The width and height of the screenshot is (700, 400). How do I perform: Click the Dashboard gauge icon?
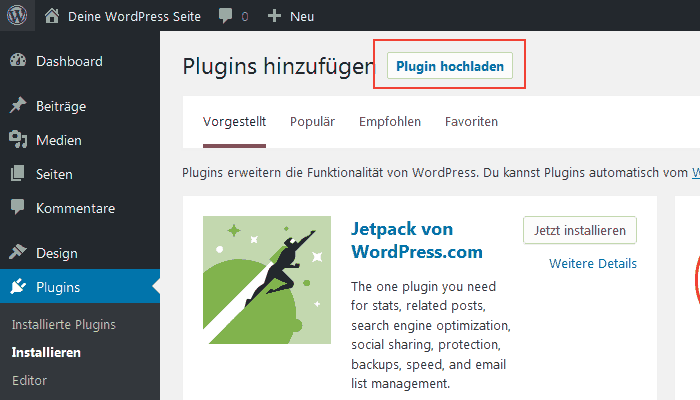point(18,61)
